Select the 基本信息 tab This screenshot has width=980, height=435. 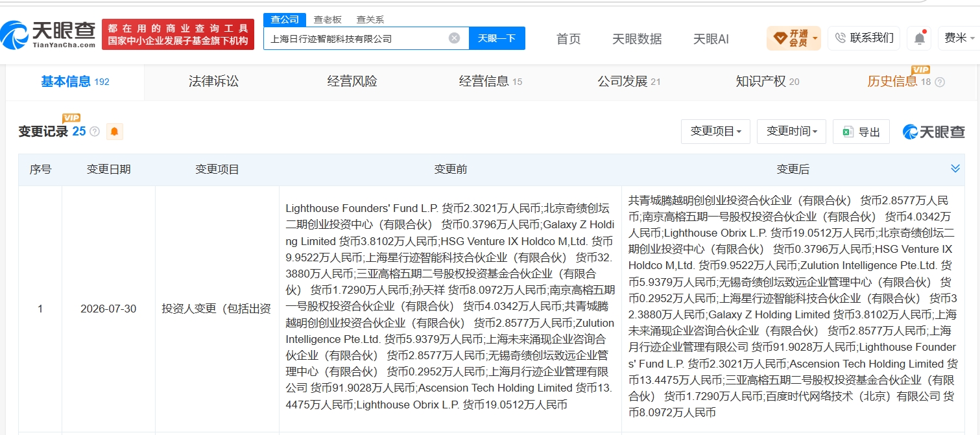[x=75, y=82]
